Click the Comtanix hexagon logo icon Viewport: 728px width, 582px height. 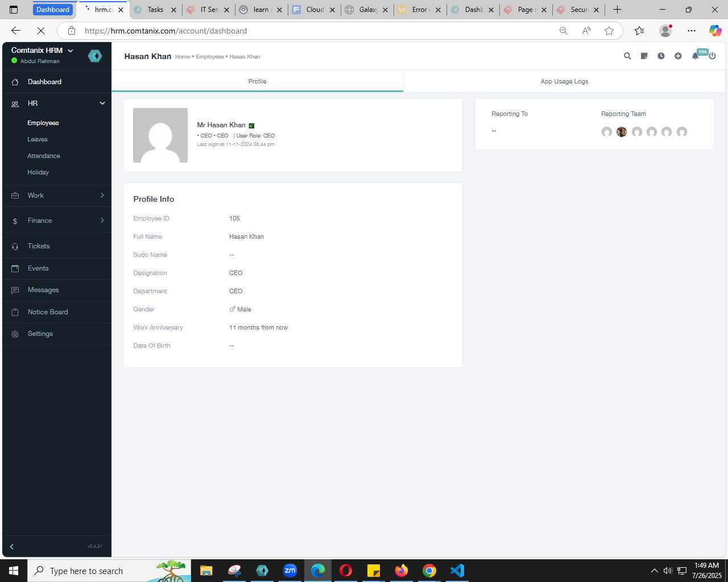click(x=95, y=56)
